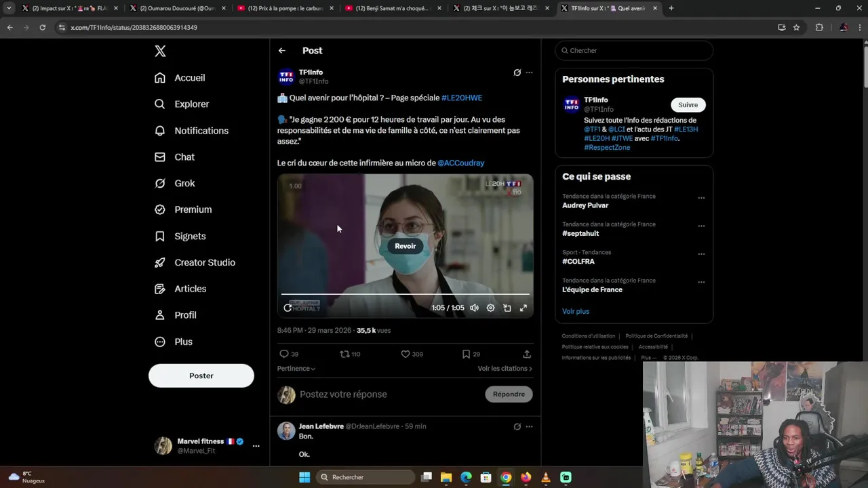Open File Explorer from the taskbar
Image resolution: width=868 pixels, height=488 pixels.
pos(446,477)
